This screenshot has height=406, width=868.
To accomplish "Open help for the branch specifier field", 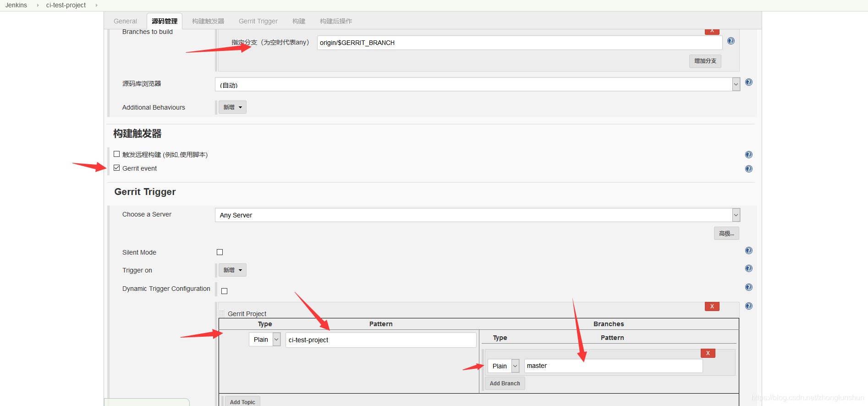I will click(731, 41).
